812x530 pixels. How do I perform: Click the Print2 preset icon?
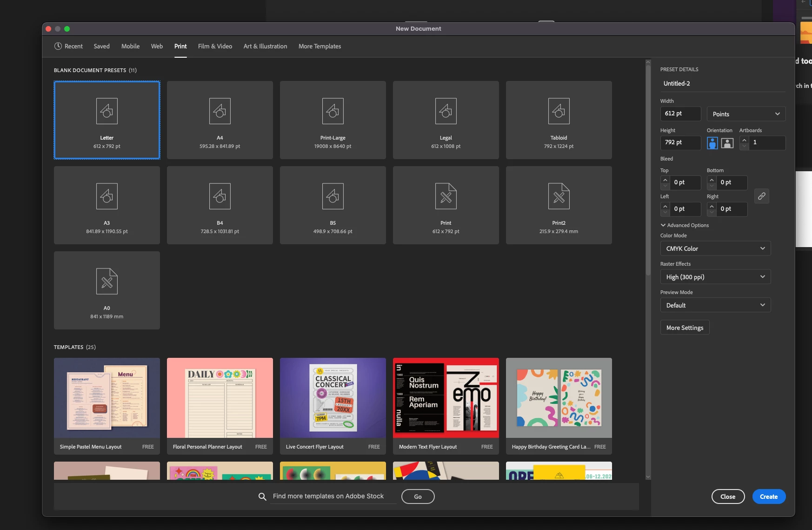(559, 196)
